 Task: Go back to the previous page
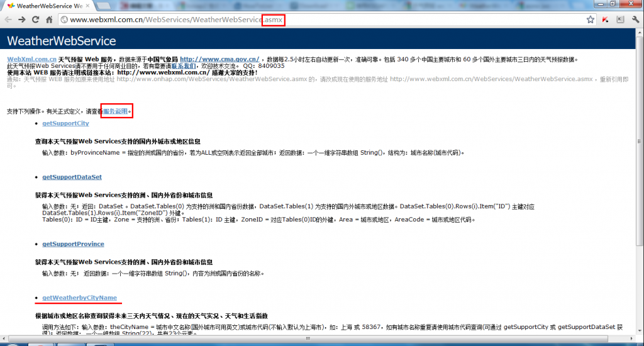click(8, 20)
